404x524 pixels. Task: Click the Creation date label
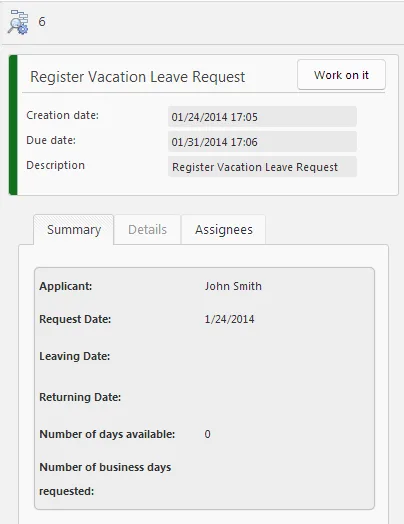tap(62, 115)
